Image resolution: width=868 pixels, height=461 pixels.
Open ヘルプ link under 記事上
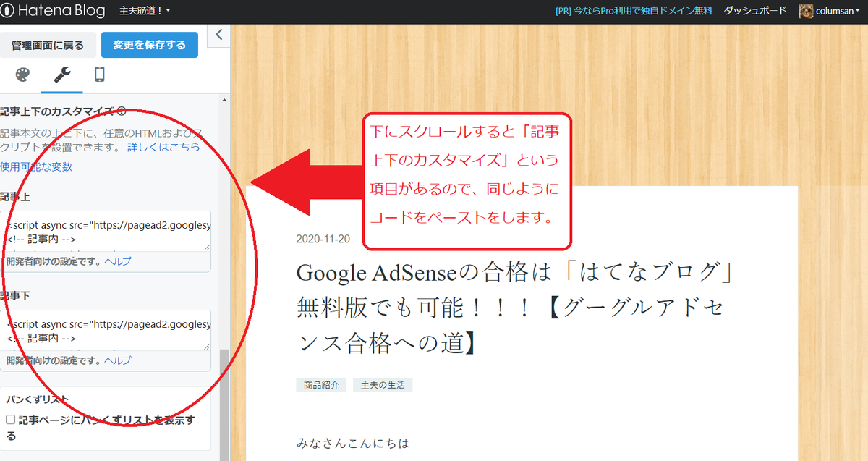click(x=118, y=261)
